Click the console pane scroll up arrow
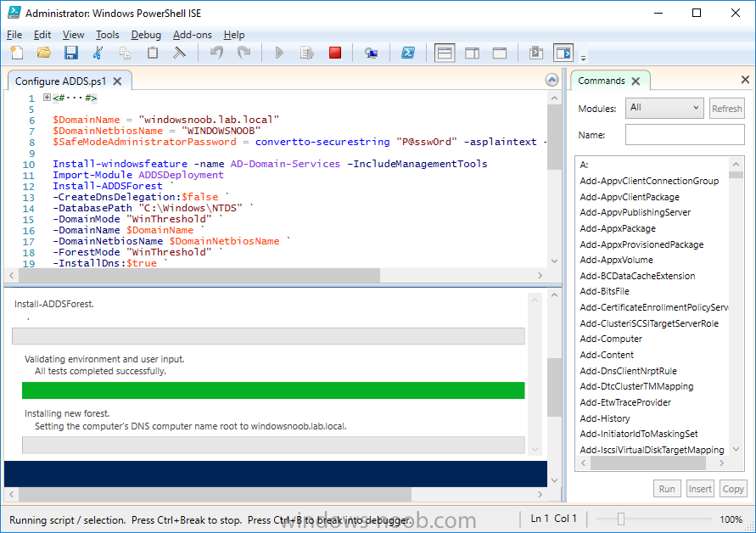 tap(554, 295)
